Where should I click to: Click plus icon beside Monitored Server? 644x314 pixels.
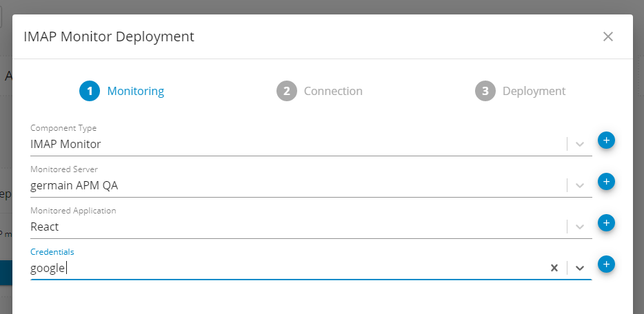606,182
